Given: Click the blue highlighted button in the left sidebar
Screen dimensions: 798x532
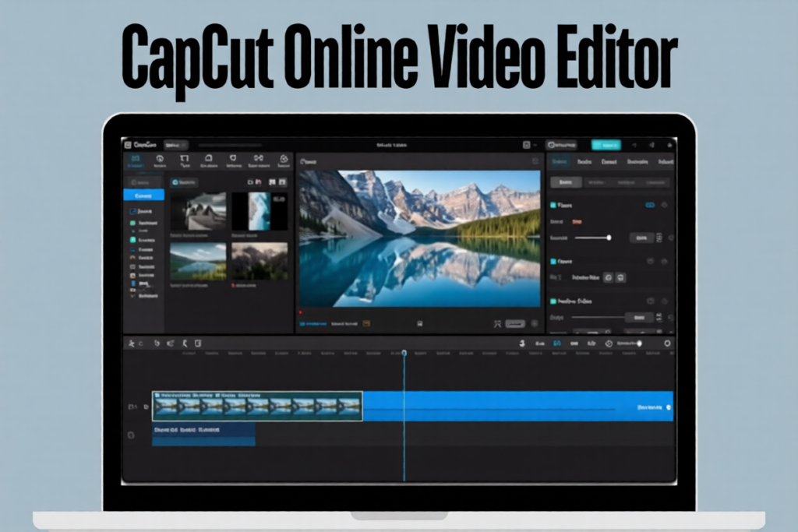Looking at the screenshot, I should (144, 196).
